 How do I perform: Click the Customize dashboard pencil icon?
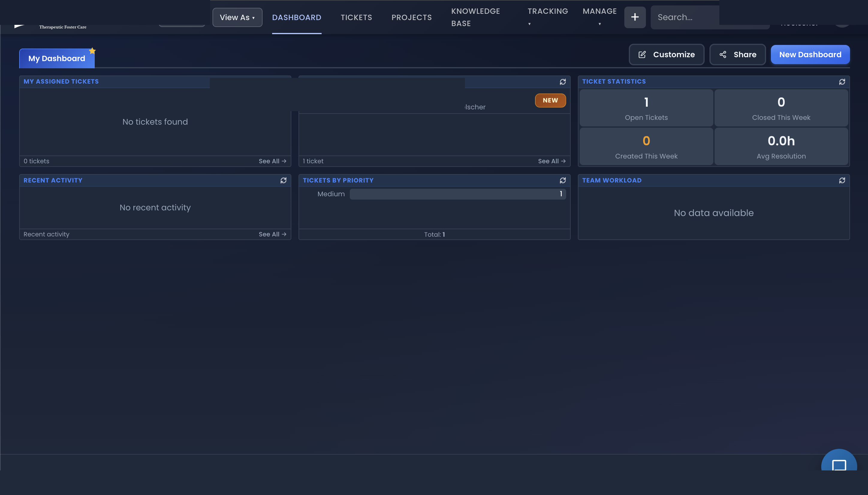(642, 55)
